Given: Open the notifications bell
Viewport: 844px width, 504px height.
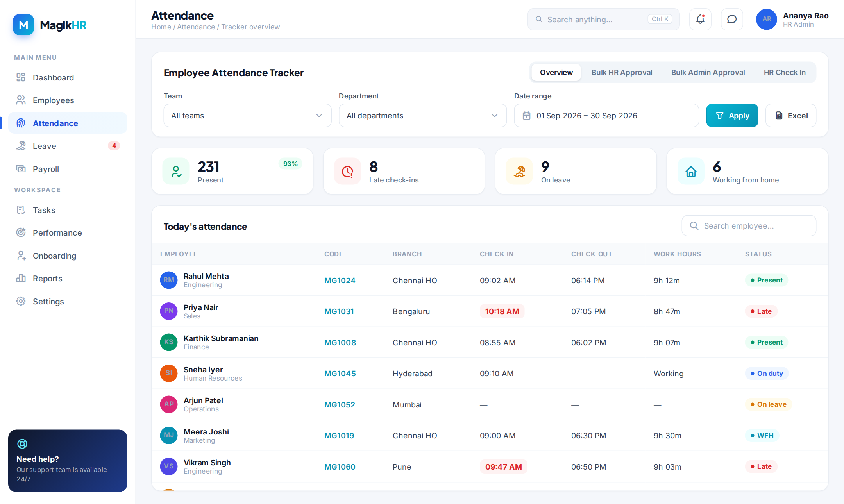Looking at the screenshot, I should (700, 19).
